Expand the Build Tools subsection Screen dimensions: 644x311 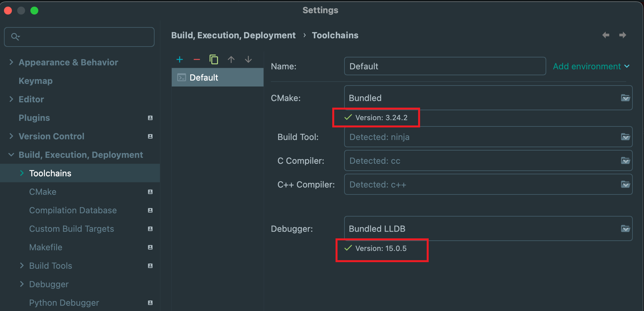(22, 266)
